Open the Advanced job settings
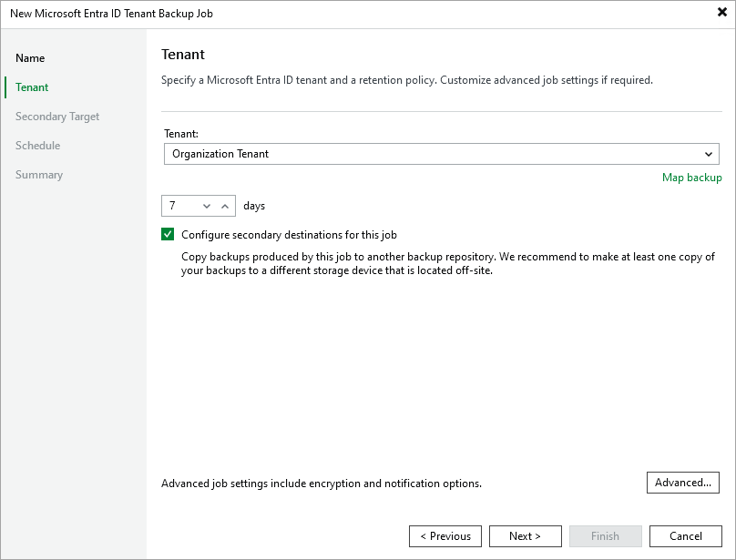The width and height of the screenshot is (736, 560). [682, 483]
